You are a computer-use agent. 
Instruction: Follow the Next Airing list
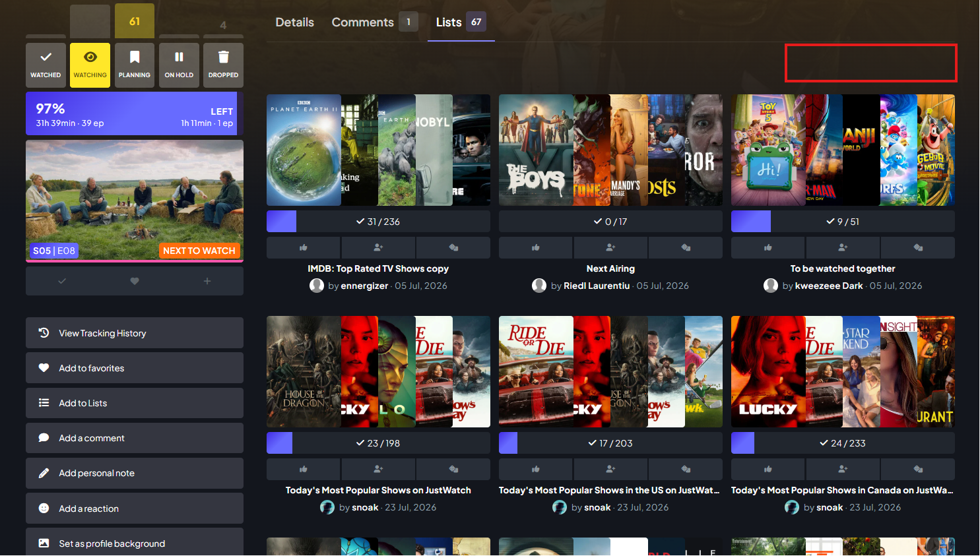click(x=610, y=247)
